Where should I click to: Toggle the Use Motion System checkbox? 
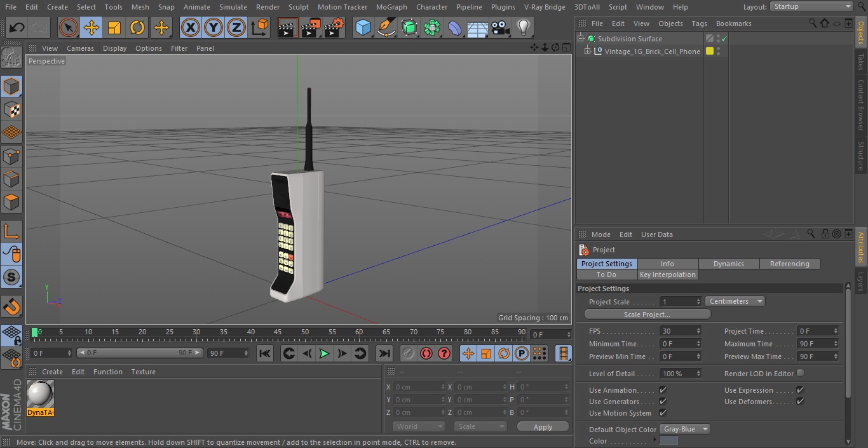click(663, 413)
